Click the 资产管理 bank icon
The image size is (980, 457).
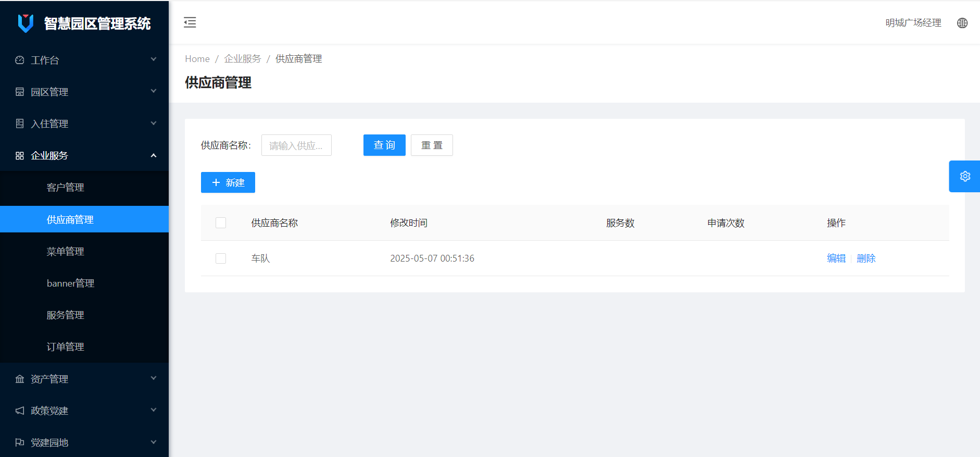(20, 379)
